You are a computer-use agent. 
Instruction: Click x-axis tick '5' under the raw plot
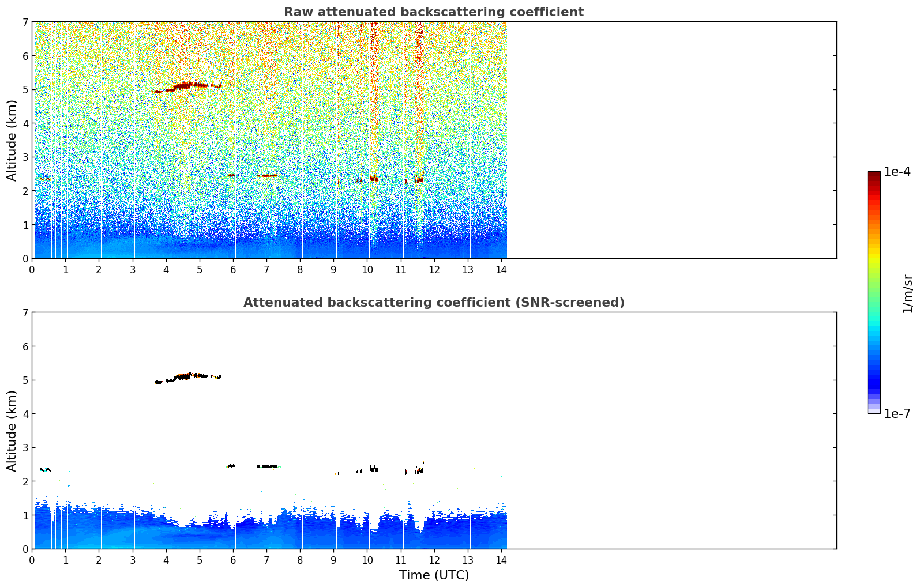(x=200, y=269)
